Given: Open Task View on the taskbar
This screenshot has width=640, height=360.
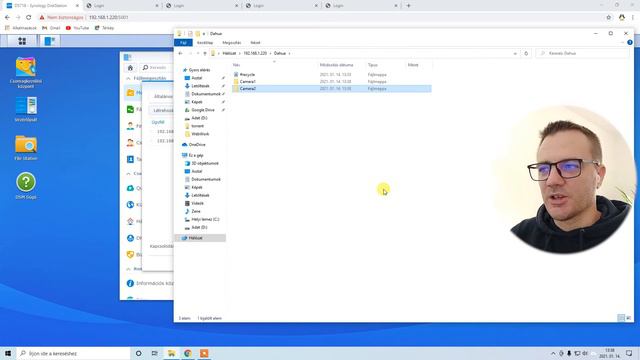Looking at the screenshot, I should tap(154, 353).
